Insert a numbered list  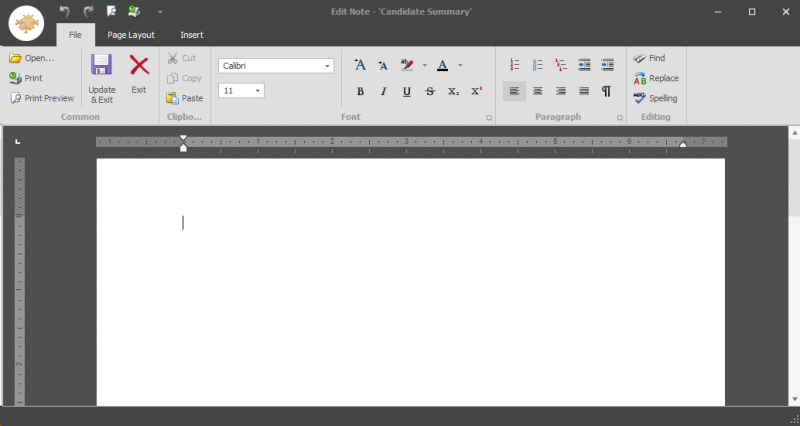tap(514, 65)
